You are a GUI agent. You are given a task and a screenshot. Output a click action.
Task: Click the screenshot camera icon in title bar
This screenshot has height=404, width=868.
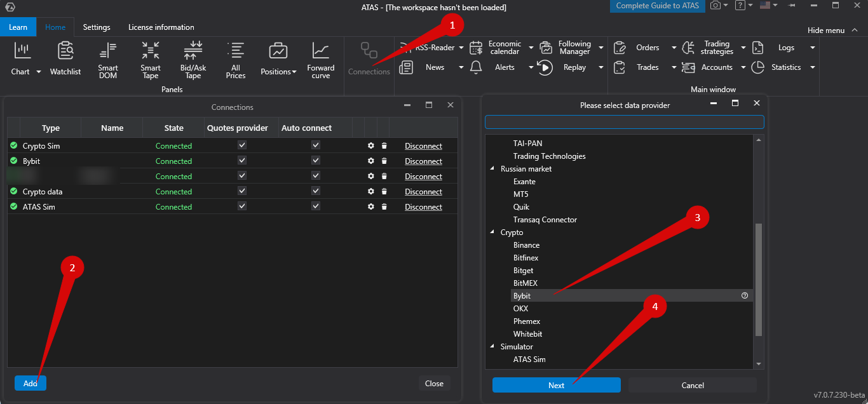tap(715, 6)
